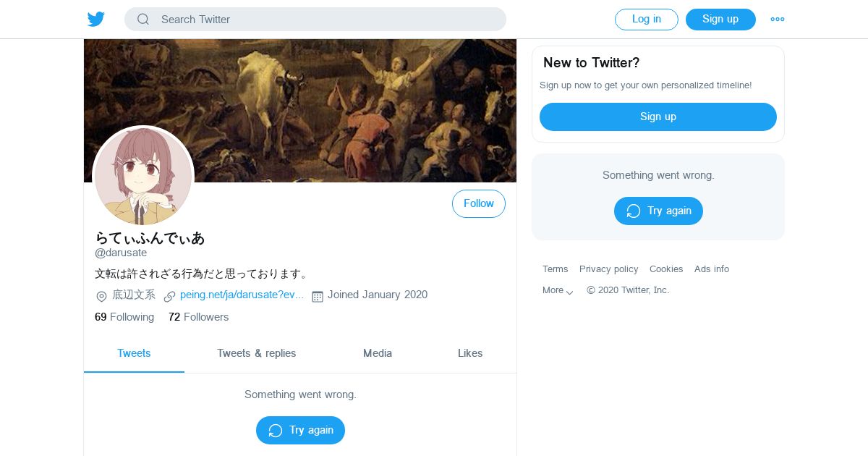The image size is (868, 456).
Task: Expand the More footer dropdown
Action: tap(558, 290)
